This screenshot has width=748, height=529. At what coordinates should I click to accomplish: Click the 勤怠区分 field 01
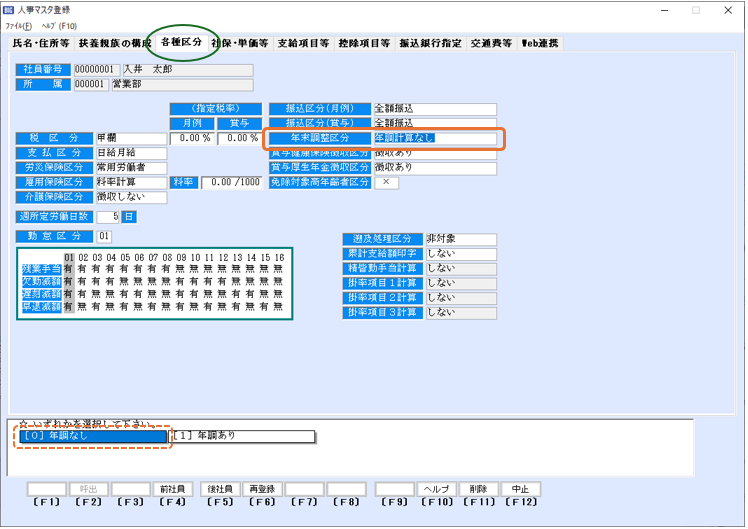pyautogui.click(x=104, y=237)
